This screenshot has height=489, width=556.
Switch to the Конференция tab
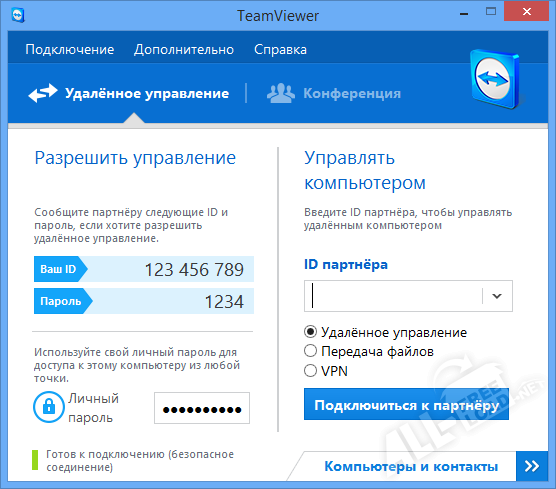coord(334,93)
